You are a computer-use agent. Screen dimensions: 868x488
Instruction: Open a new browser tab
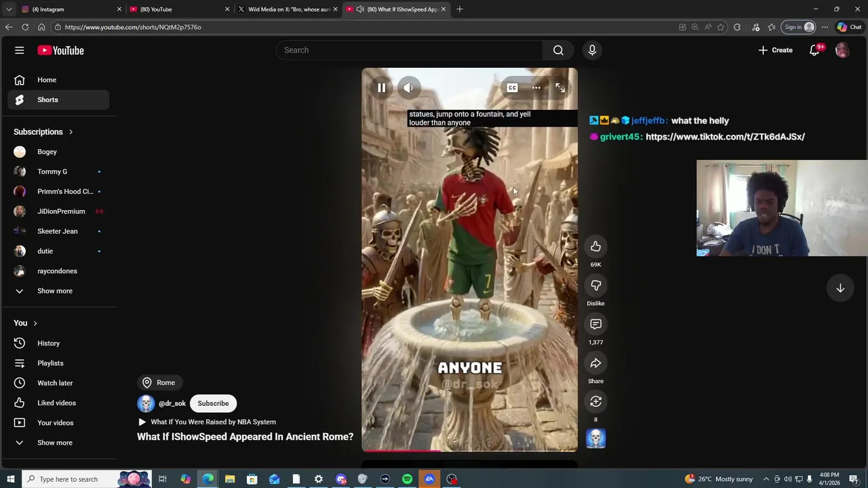460,9
